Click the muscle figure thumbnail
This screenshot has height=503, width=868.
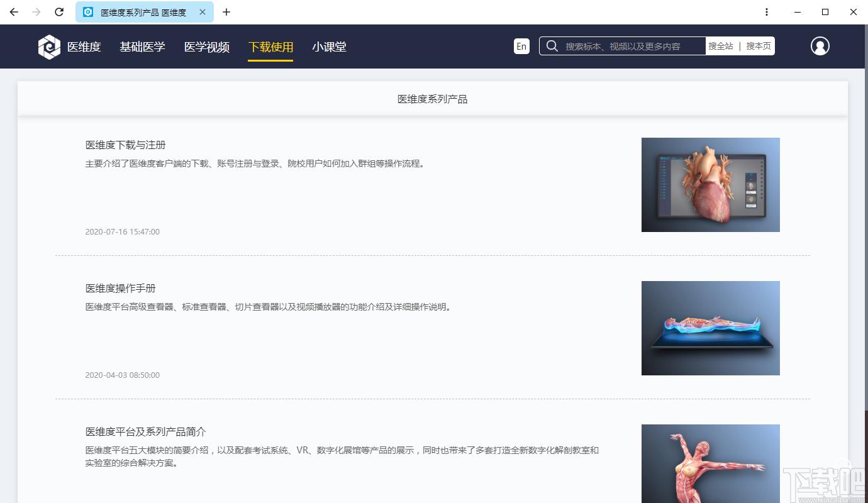[711, 463]
